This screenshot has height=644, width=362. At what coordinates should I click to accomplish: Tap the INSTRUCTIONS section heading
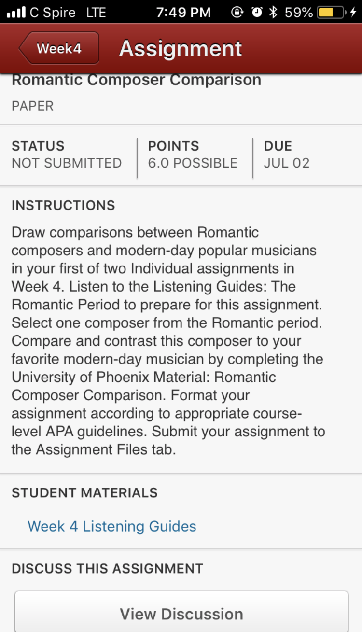(x=63, y=206)
